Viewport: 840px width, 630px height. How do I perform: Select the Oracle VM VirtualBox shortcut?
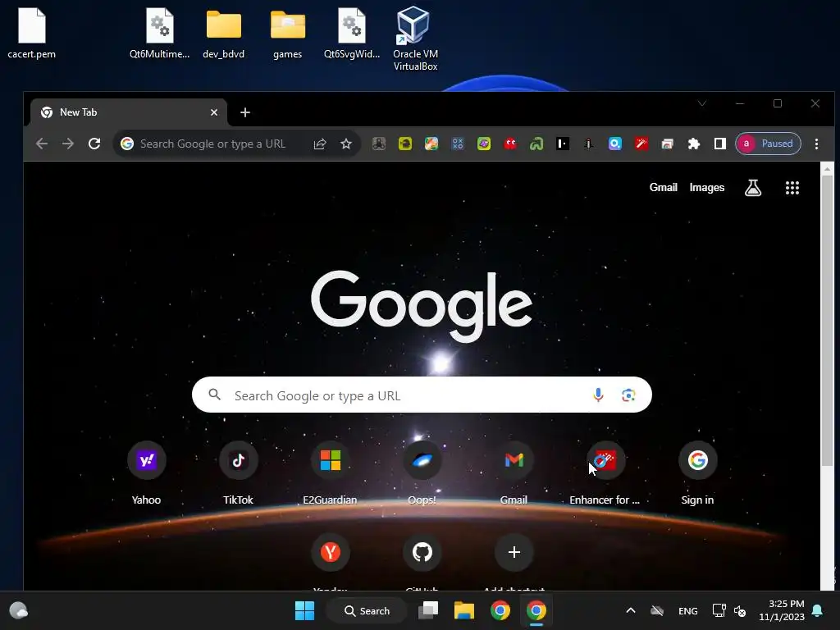click(415, 39)
